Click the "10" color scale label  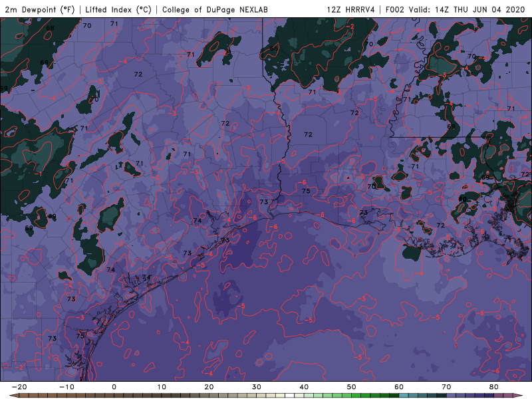coord(162,387)
